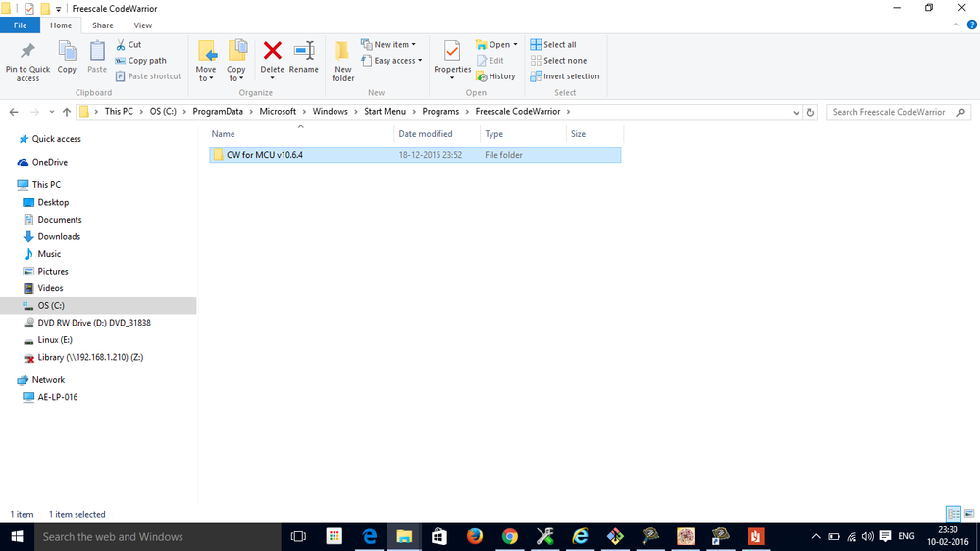Expand the New item dropdown
980x551 pixels.
pyautogui.click(x=413, y=45)
